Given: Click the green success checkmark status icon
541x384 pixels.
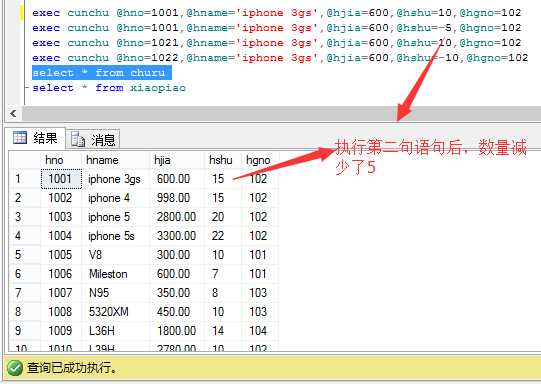Looking at the screenshot, I should (15, 368).
